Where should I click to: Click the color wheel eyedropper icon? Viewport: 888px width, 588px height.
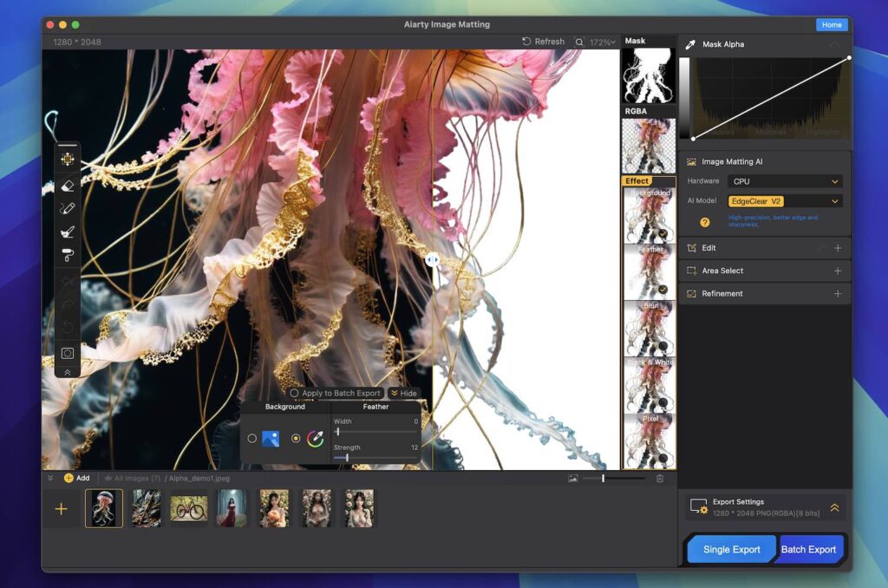[316, 439]
